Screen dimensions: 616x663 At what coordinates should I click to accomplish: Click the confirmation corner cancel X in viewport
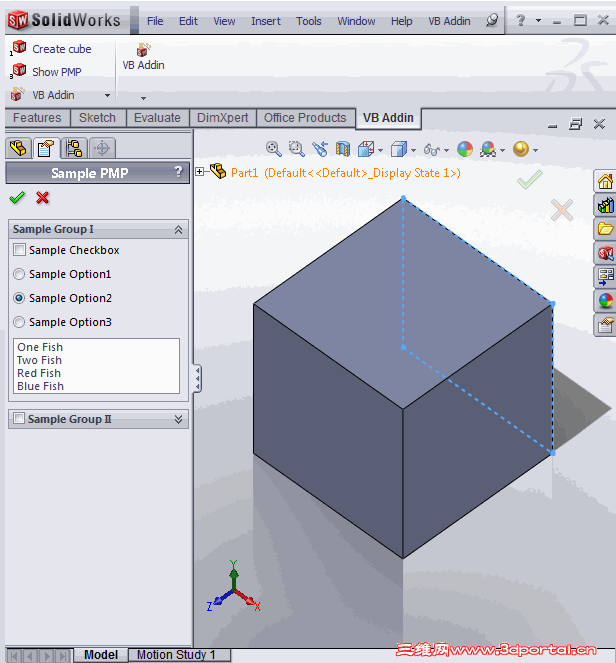[562, 210]
